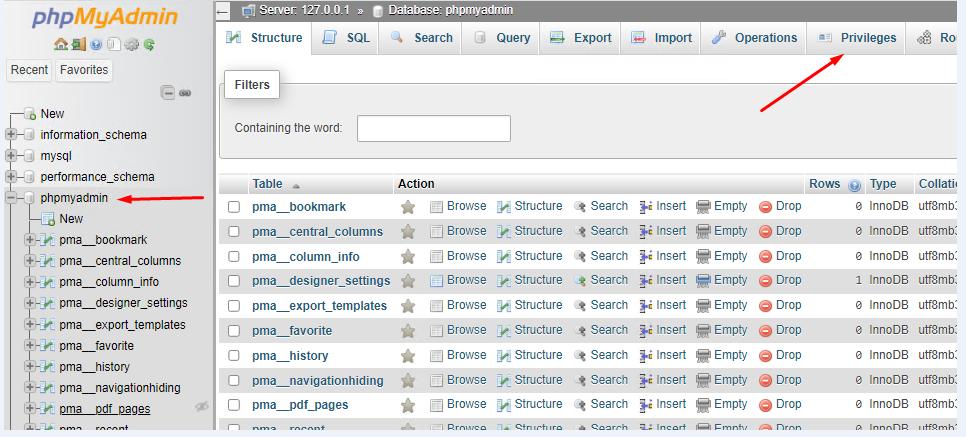This screenshot has height=437, width=966.
Task: Click favorite star for pma__bookmark
Action: [408, 207]
